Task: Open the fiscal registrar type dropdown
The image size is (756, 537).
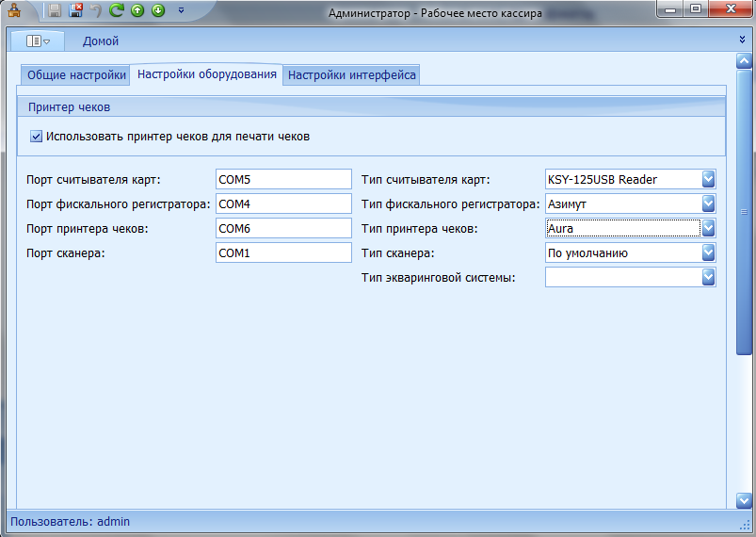Action: pyautogui.click(x=708, y=203)
